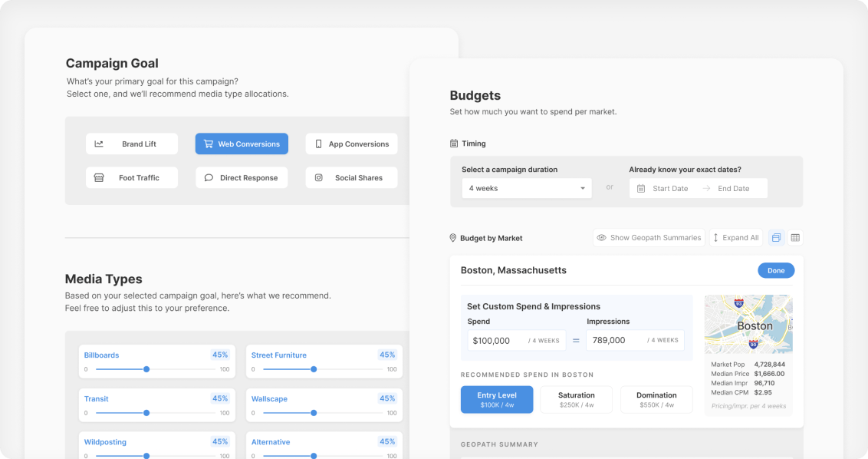Select the Brand Lift goal option
868x459 pixels.
tap(132, 144)
